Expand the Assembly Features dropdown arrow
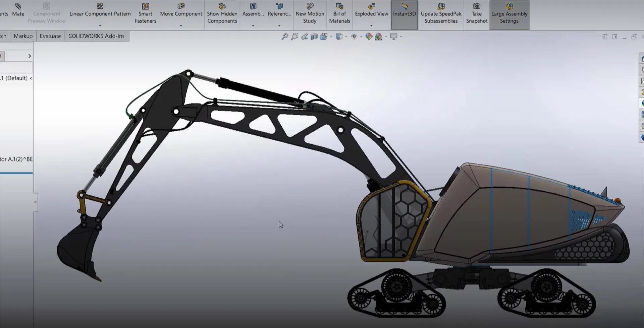Viewport: 644px width, 328px height. pos(253,26)
